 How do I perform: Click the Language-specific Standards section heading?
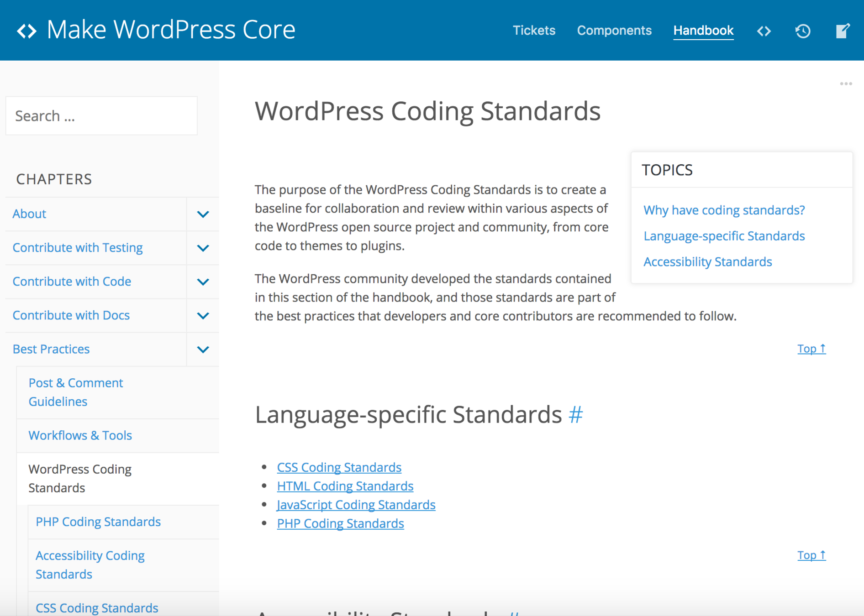pyautogui.click(x=408, y=415)
